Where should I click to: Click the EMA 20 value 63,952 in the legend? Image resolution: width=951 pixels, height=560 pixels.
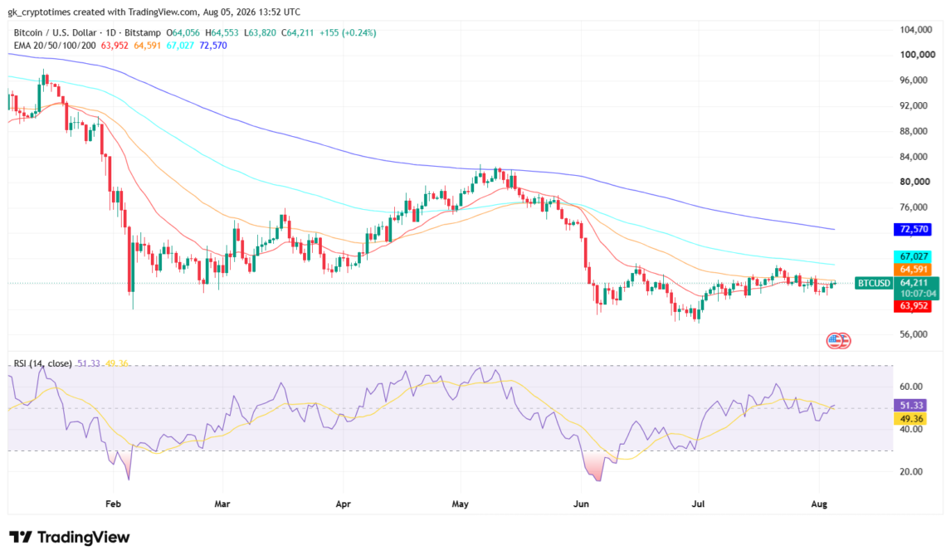115,46
